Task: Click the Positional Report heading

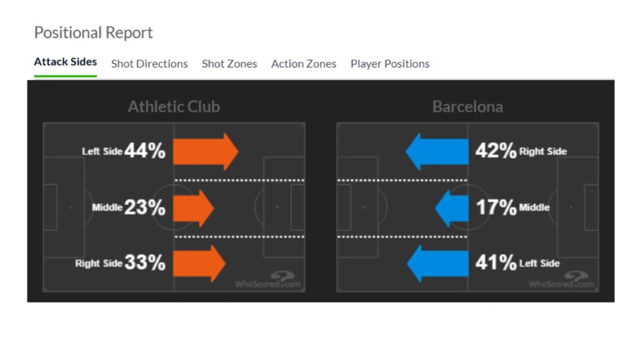Action: click(x=94, y=33)
